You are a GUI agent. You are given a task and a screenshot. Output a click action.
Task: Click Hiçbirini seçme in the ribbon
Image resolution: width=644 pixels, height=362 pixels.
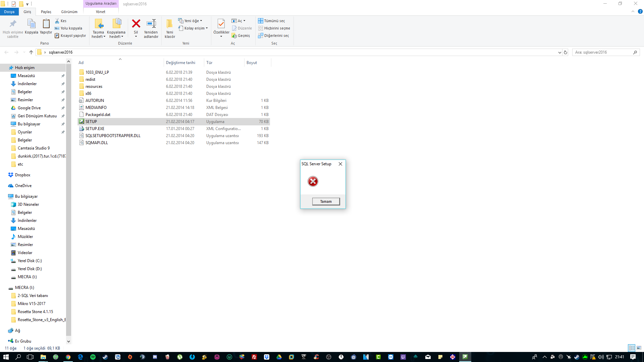coord(274,28)
